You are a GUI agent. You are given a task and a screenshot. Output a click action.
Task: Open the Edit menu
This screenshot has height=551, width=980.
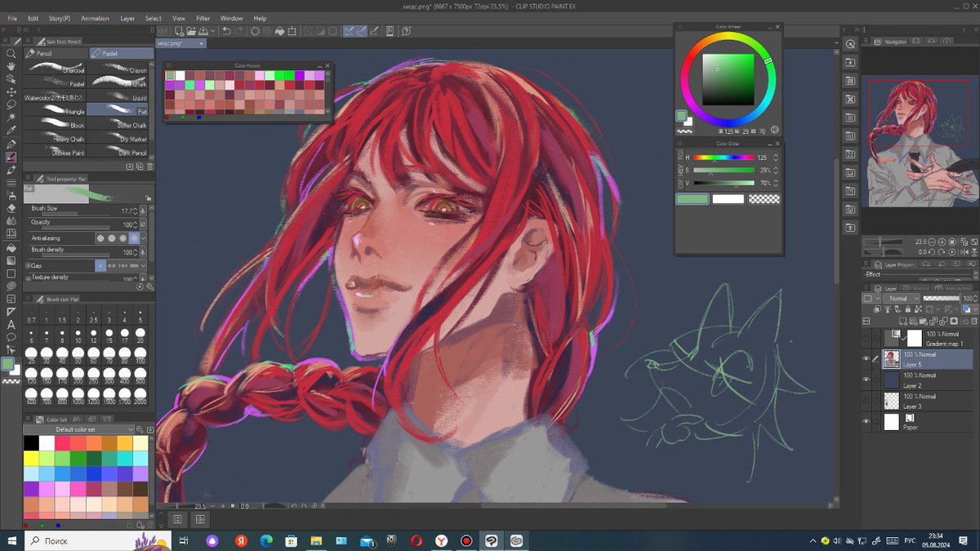tap(33, 18)
